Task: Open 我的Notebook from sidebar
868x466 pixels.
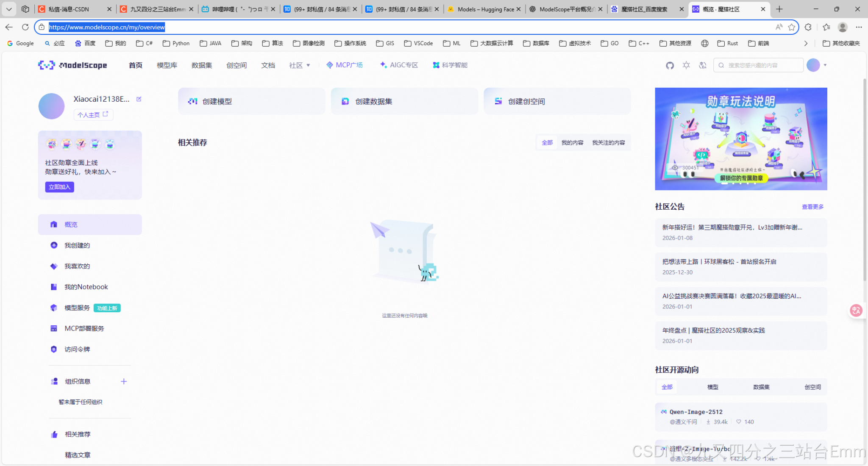Action: pos(86,287)
